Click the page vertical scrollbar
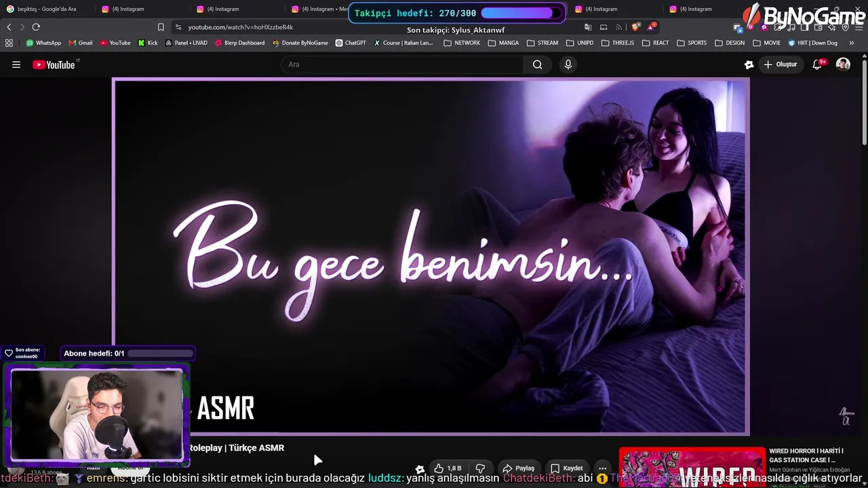The width and height of the screenshot is (868, 488). (864, 102)
